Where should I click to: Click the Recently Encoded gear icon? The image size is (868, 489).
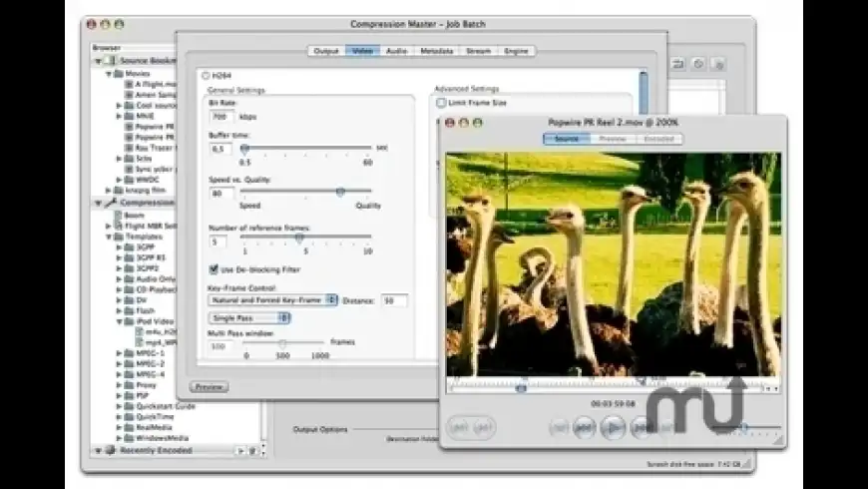pos(110,450)
